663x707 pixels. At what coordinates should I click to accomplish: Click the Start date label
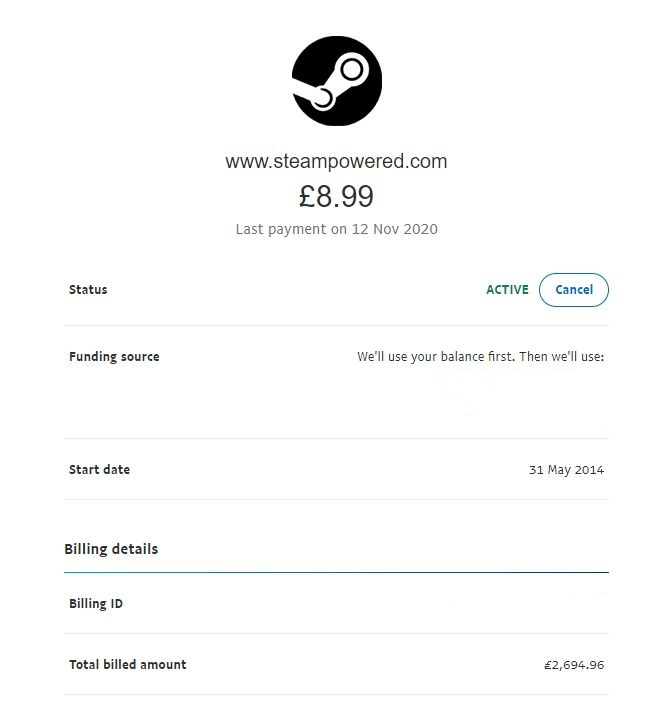[99, 469]
